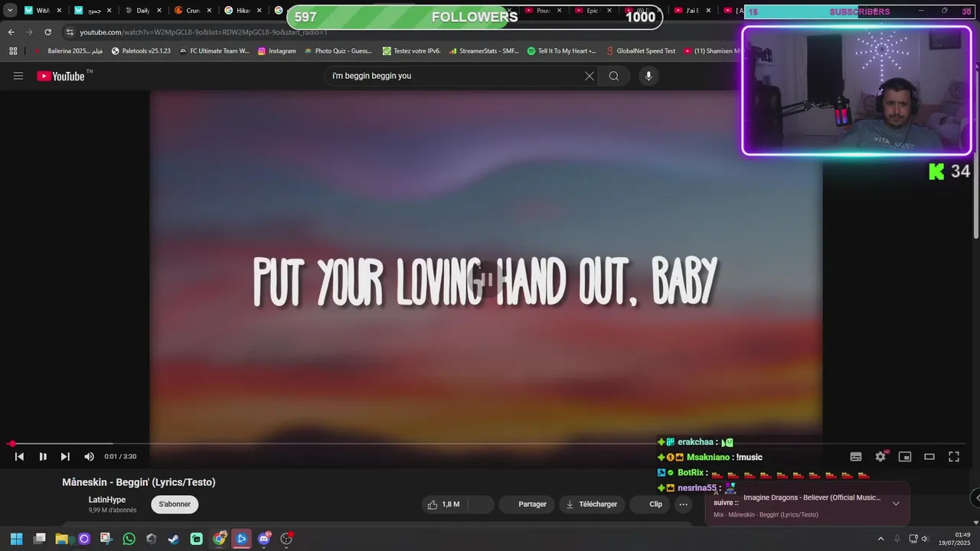Like the video showing 1,8 M
Viewport: 980px width, 551px height.
pos(444,504)
